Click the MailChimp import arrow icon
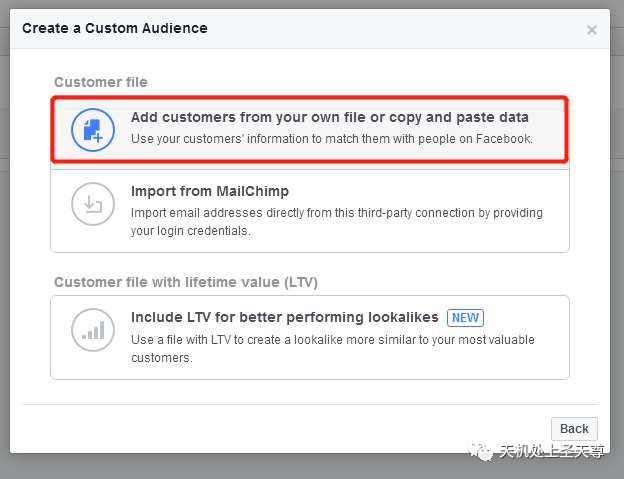Image resolution: width=624 pixels, height=479 pixels. tap(93, 204)
